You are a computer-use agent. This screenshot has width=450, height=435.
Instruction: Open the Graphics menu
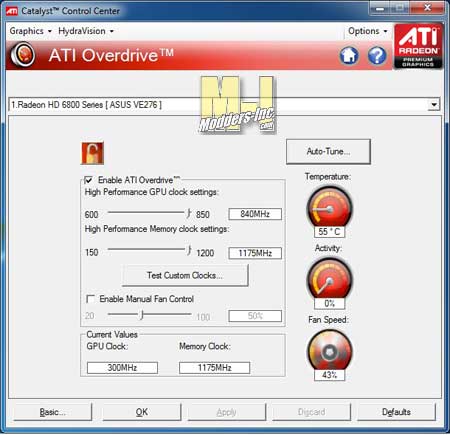(x=30, y=31)
